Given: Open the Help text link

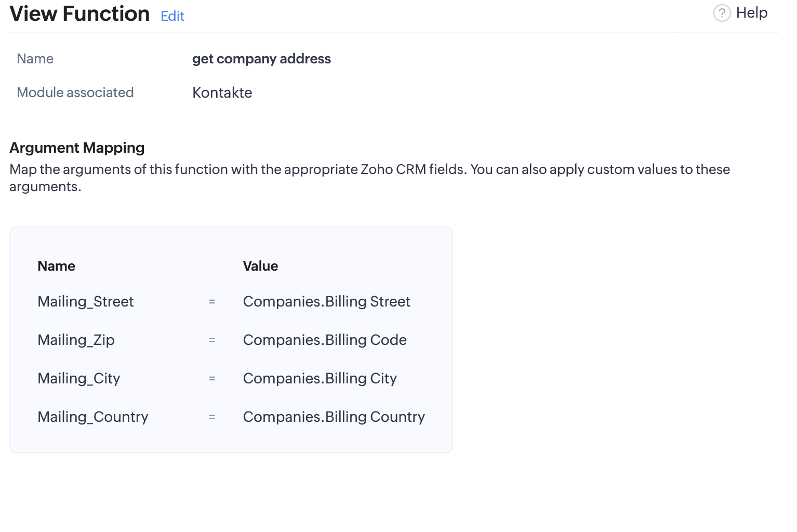Looking at the screenshot, I should pyautogui.click(x=751, y=13).
